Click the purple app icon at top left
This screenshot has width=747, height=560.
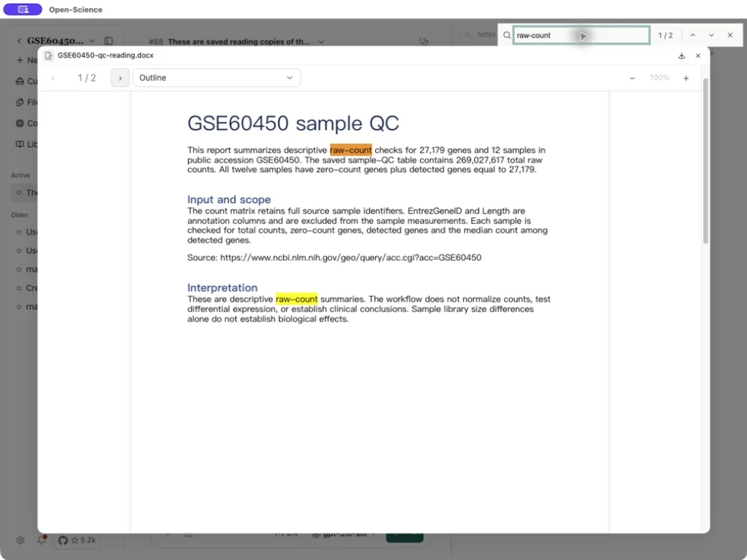click(23, 9)
